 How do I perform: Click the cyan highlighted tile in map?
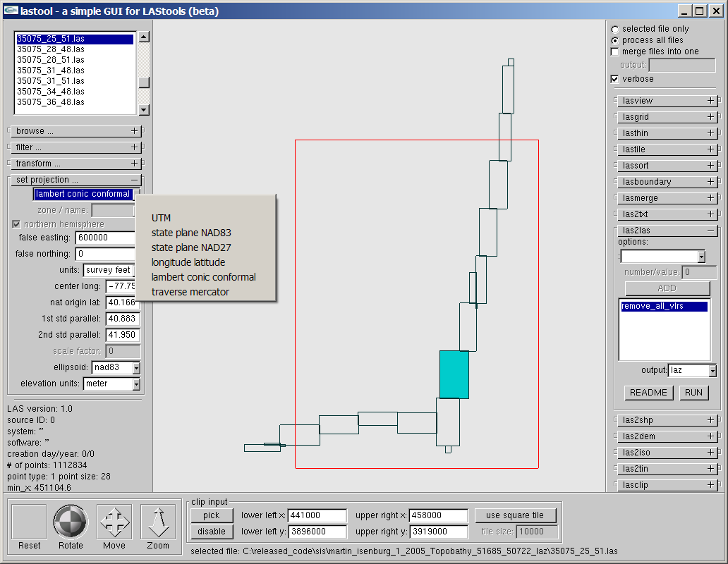tap(454, 375)
